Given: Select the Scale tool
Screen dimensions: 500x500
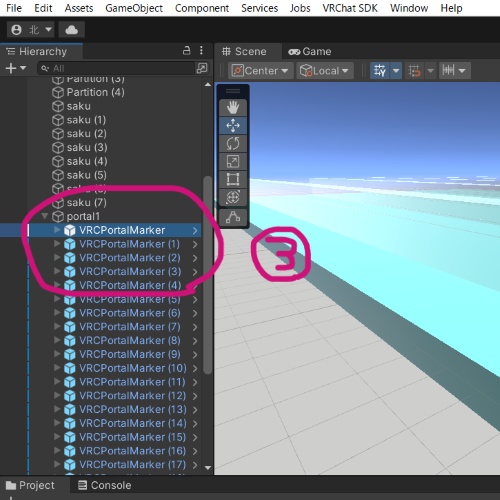Looking at the screenshot, I should (233, 162).
